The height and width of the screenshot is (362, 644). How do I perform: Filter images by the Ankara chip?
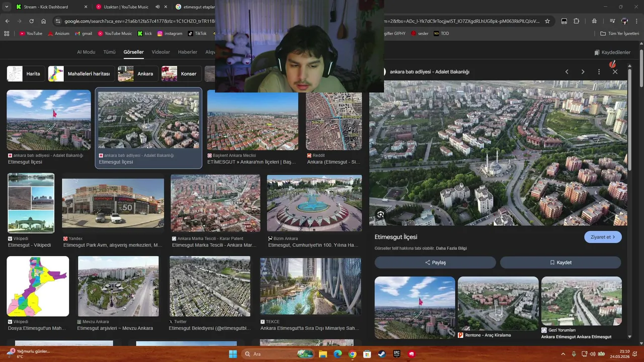[x=138, y=74]
